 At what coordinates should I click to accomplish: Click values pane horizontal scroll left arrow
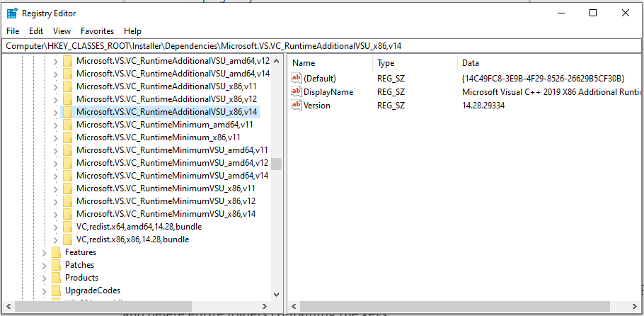[x=294, y=306]
